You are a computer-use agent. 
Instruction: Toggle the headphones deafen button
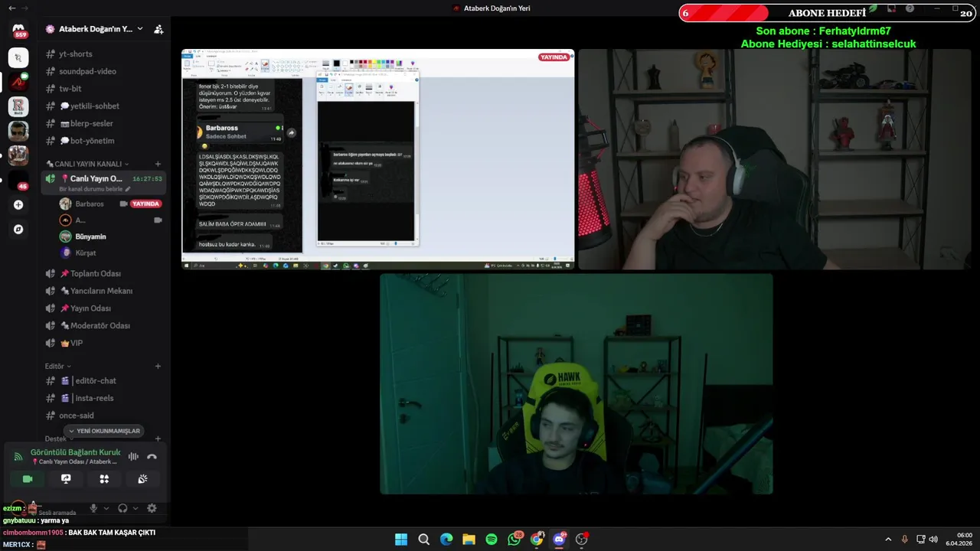tap(122, 508)
